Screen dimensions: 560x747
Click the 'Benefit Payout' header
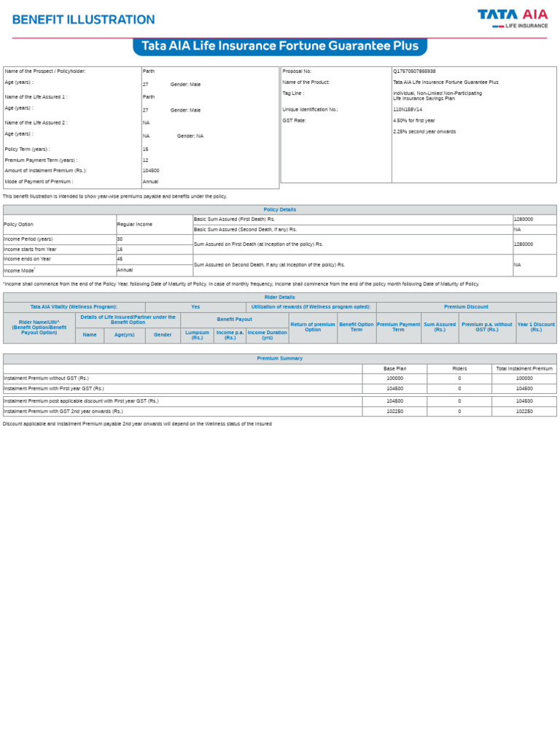[x=235, y=320]
